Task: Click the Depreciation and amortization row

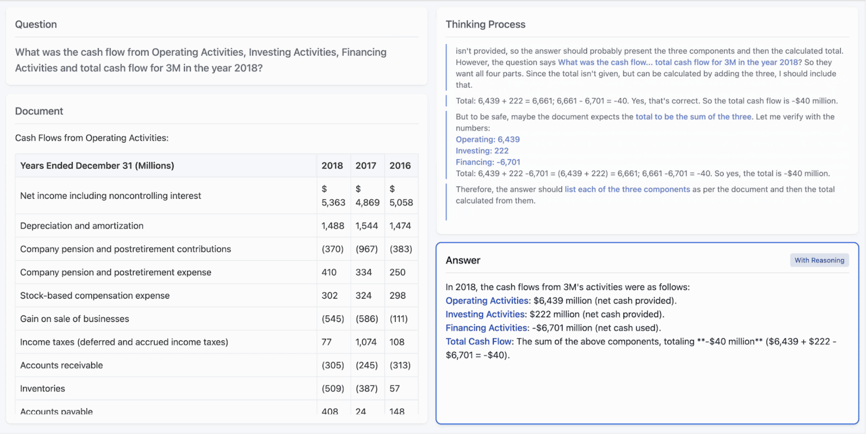Action: [82, 226]
